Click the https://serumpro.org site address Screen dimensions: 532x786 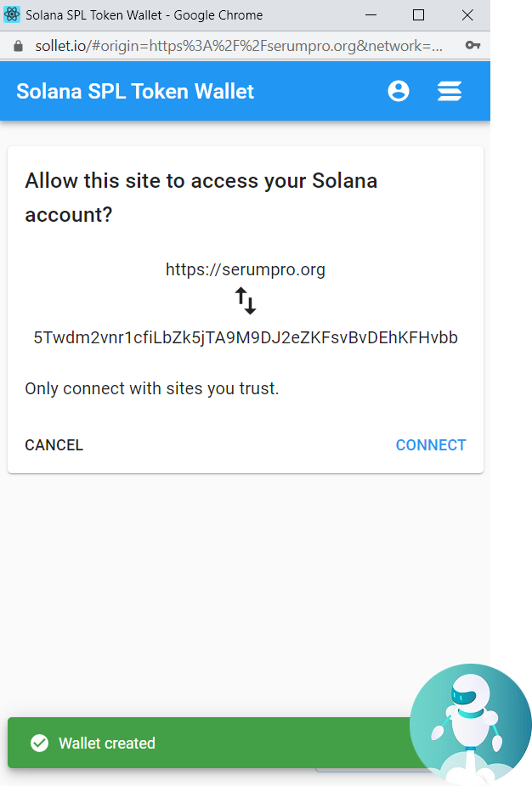tap(246, 270)
